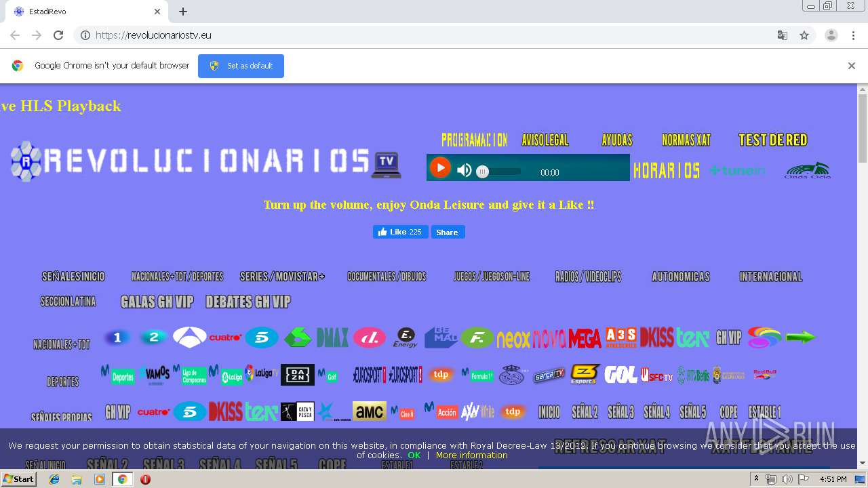Open Esport3 channel logo
Viewport: 868px width, 488px height.
tap(585, 374)
